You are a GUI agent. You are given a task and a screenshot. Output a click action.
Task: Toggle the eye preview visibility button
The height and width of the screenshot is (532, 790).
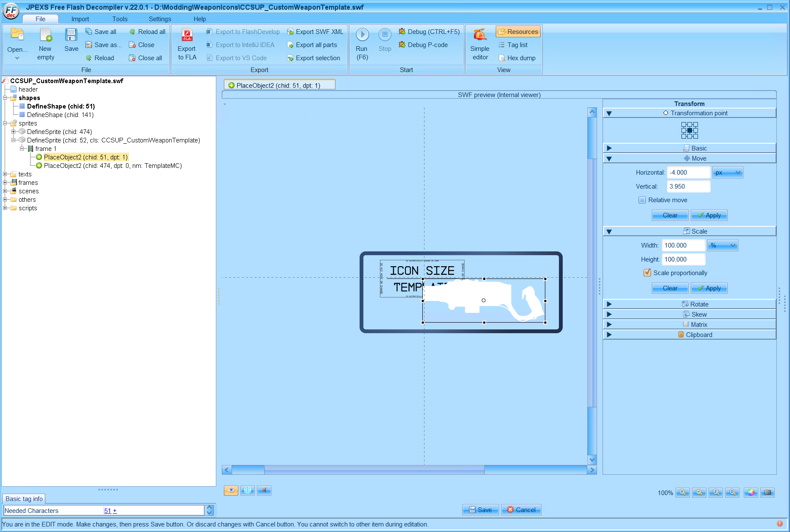(x=231, y=490)
